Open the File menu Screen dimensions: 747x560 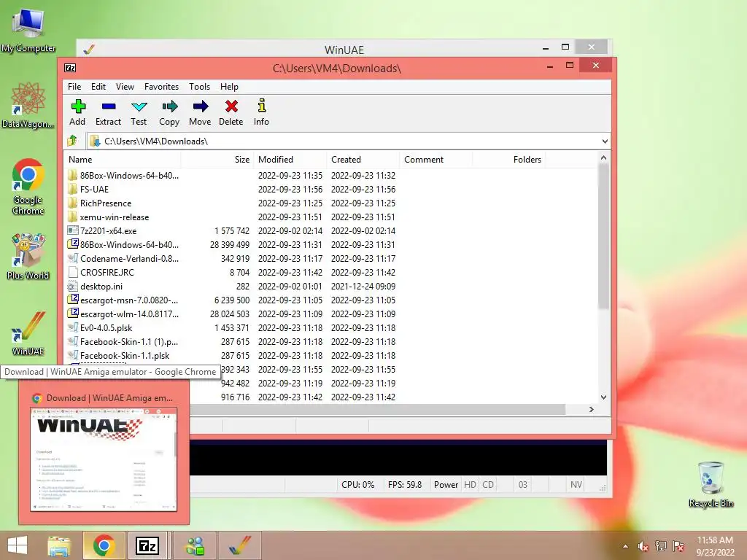pos(74,87)
